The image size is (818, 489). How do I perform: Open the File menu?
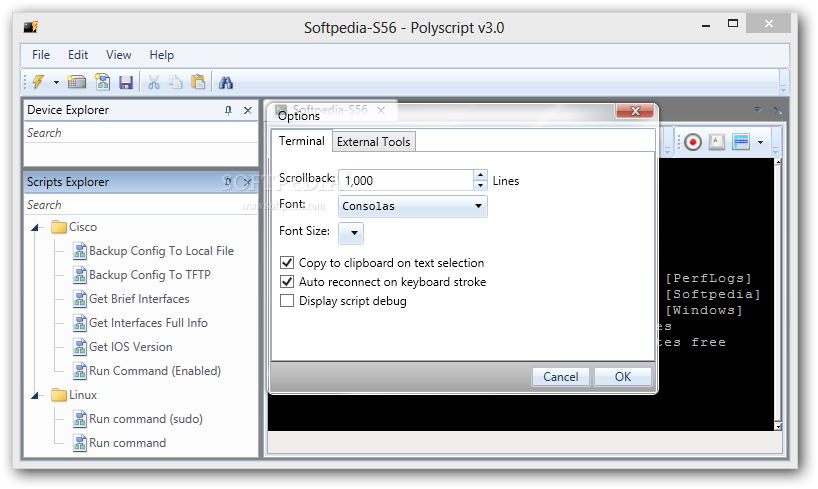(x=41, y=55)
